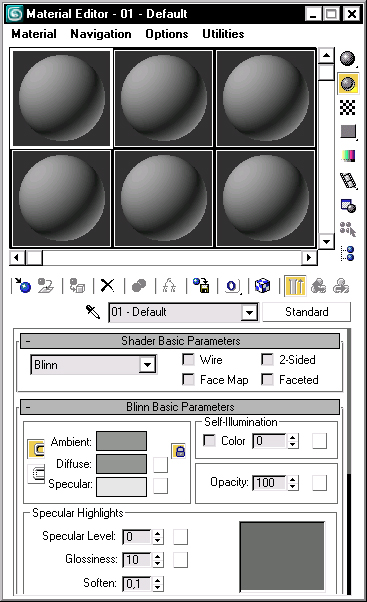Enable the Faceted checkbox
The height and width of the screenshot is (602, 367).
tap(267, 380)
